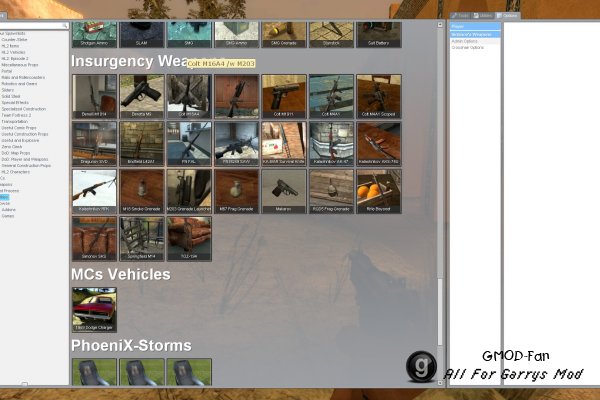The width and height of the screenshot is (600, 400).
Task: Click the content list scroll-up arrow
Action: (x=440, y=24)
